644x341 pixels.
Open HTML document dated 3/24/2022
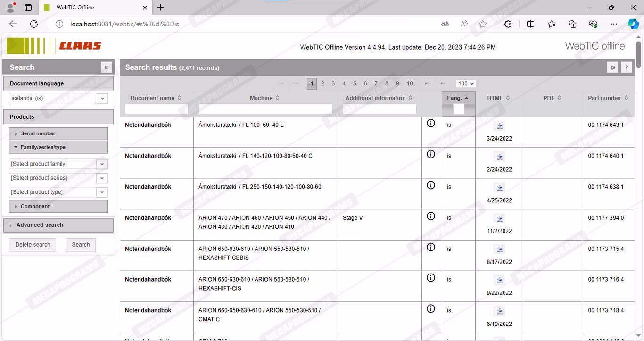point(499,126)
